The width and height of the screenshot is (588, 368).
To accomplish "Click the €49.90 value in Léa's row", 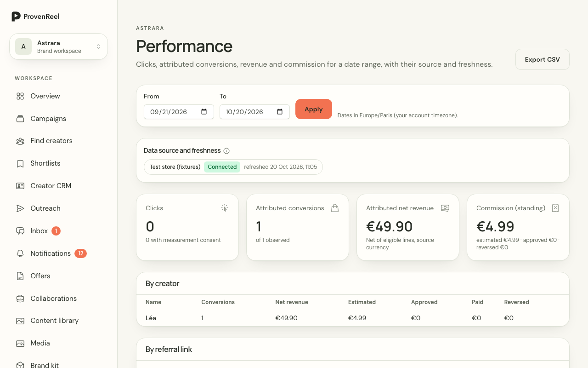I will (x=286, y=318).
